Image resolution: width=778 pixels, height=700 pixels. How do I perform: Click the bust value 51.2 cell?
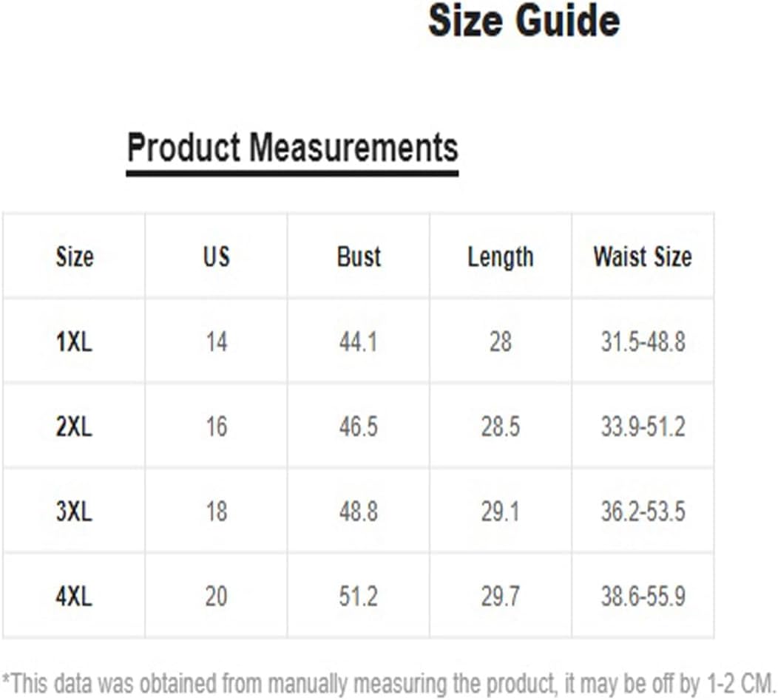point(358,597)
